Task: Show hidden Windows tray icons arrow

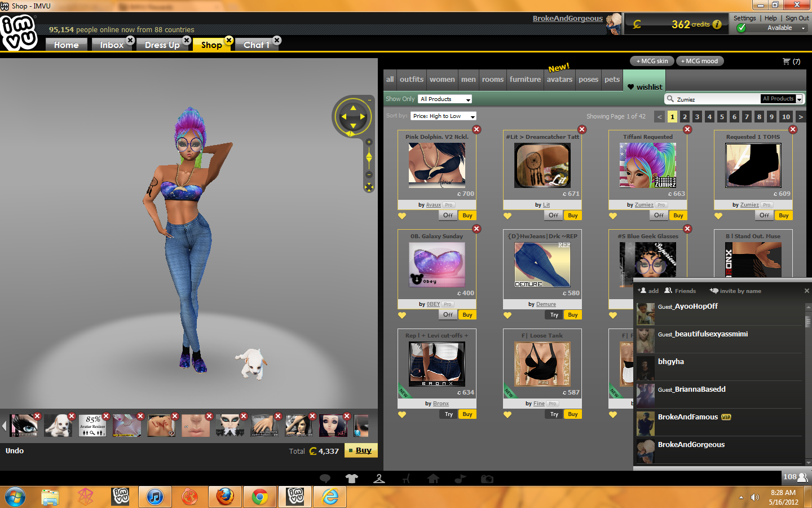Action: pos(741,497)
